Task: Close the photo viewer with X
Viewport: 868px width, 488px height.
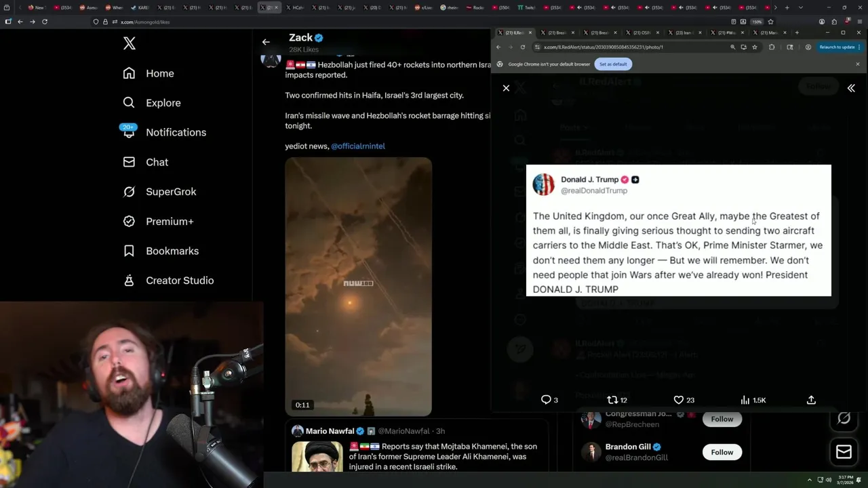Action: 506,88
